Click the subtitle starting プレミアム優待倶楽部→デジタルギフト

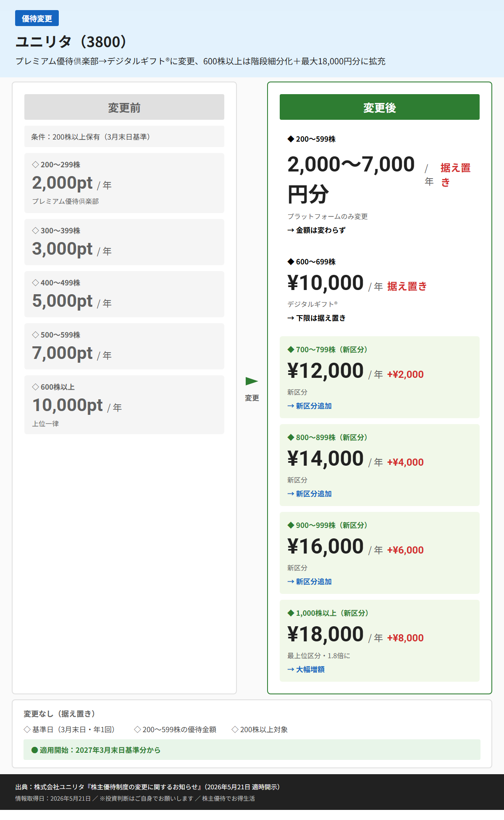[200, 61]
